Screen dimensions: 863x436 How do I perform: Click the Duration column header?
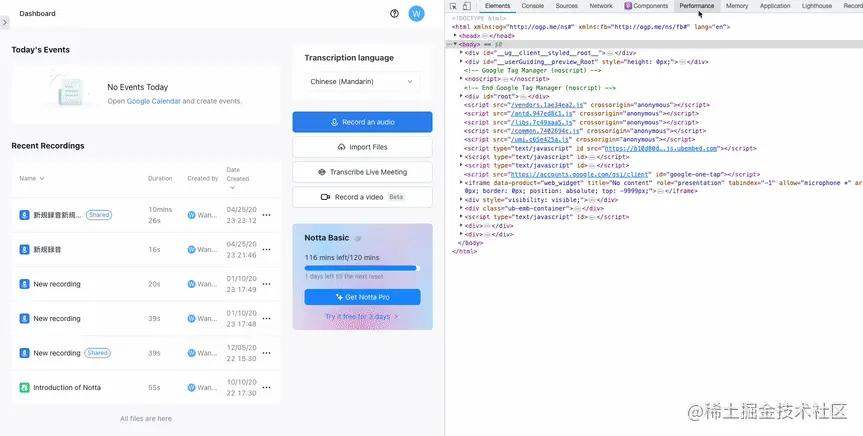coord(160,178)
